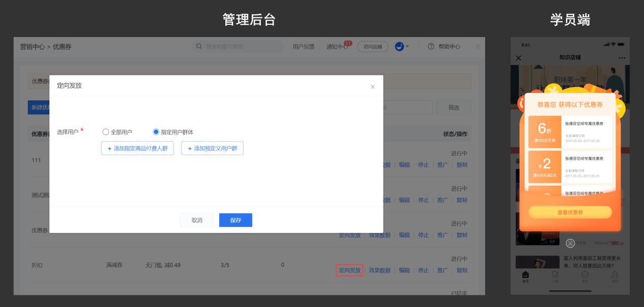
Task: Click the blue user avatar icon
Action: click(x=399, y=46)
